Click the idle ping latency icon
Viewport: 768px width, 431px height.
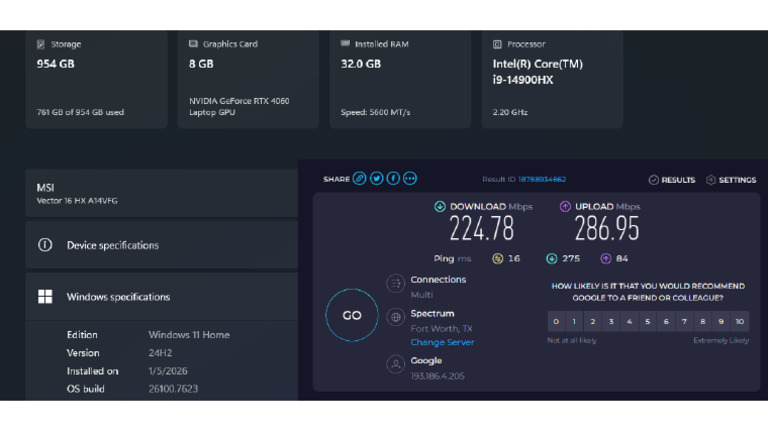[497, 259]
